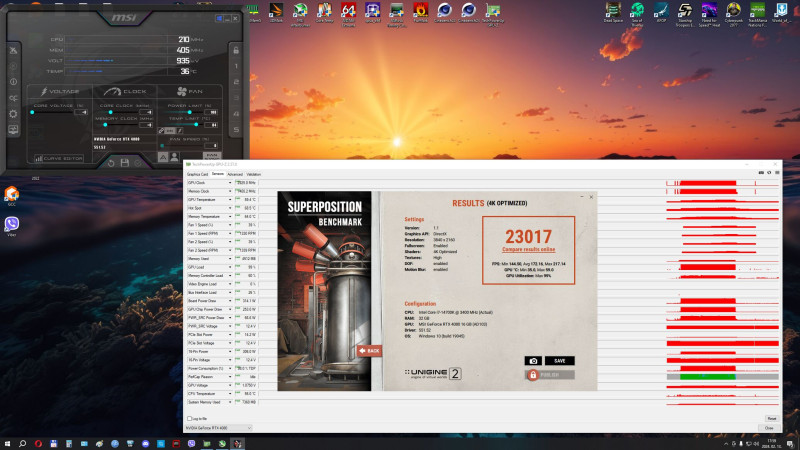Open the GPU-Z hamburger menu
Image resolution: width=800 pixels, height=450 pixels.
point(777,173)
